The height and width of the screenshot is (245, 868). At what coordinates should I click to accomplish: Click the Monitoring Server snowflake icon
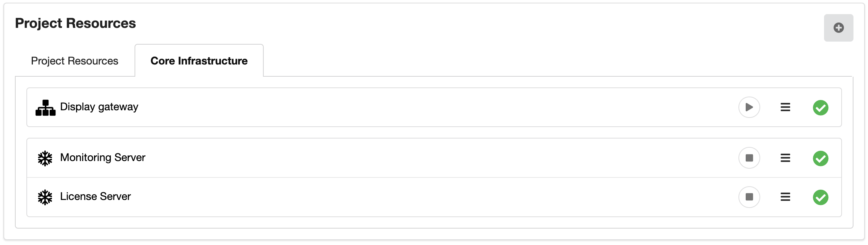[45, 158]
